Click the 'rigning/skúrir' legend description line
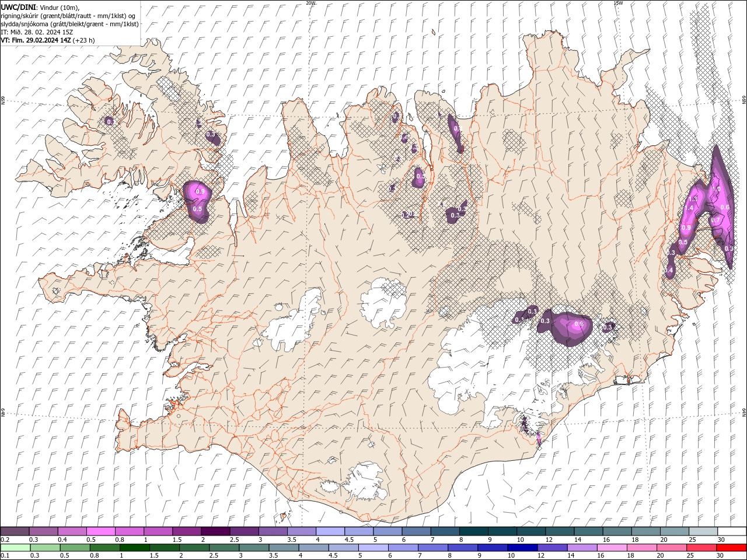The height and width of the screenshot is (560, 747). pyautogui.click(x=68, y=15)
